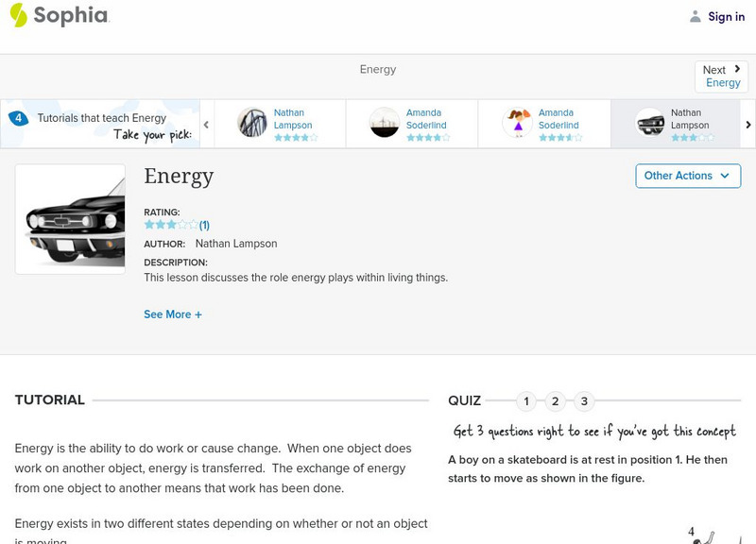Open the Other Actions dropdown
756x544 pixels.
[687, 176]
